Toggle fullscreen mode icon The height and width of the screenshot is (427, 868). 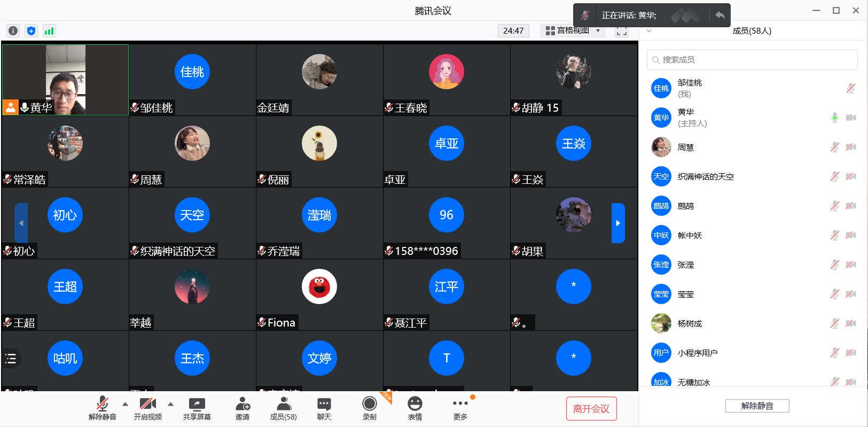click(622, 31)
